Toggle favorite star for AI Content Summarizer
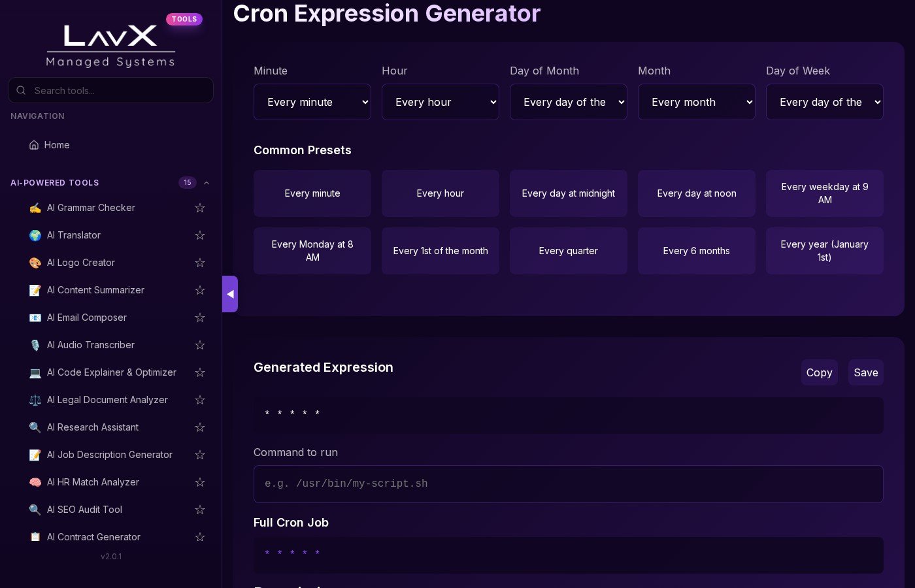Viewport: 915px width, 588px height. pos(200,290)
